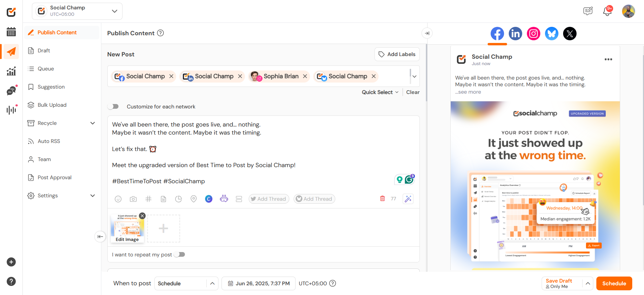The height and width of the screenshot is (295, 644).
Task: Click into the post text editor
Action: (263, 153)
